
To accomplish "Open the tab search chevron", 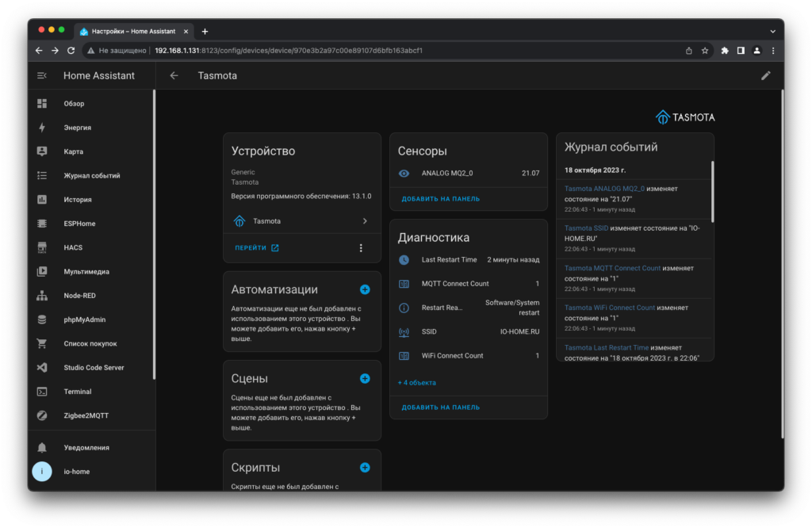I will (772, 32).
